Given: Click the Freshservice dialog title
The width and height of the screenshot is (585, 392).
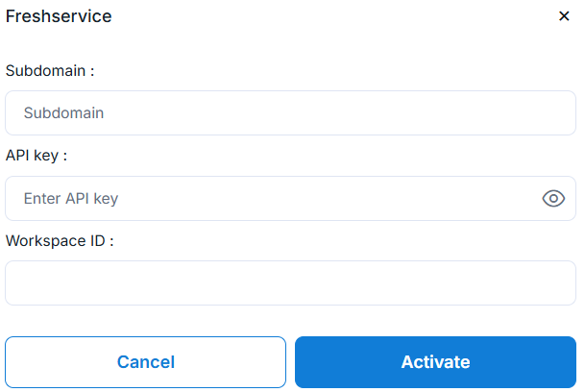Looking at the screenshot, I should point(59,16).
